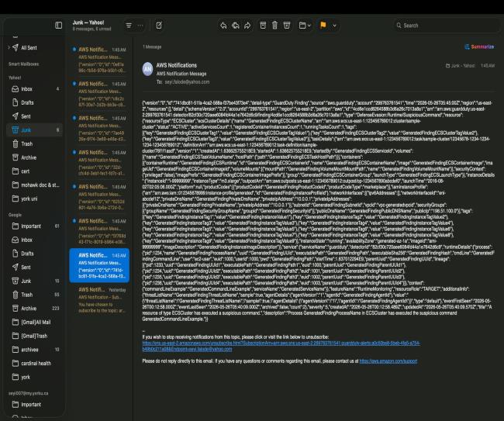The height and width of the screenshot is (421, 504).
Task: Open the All Sent mailbox
Action: coord(29,47)
